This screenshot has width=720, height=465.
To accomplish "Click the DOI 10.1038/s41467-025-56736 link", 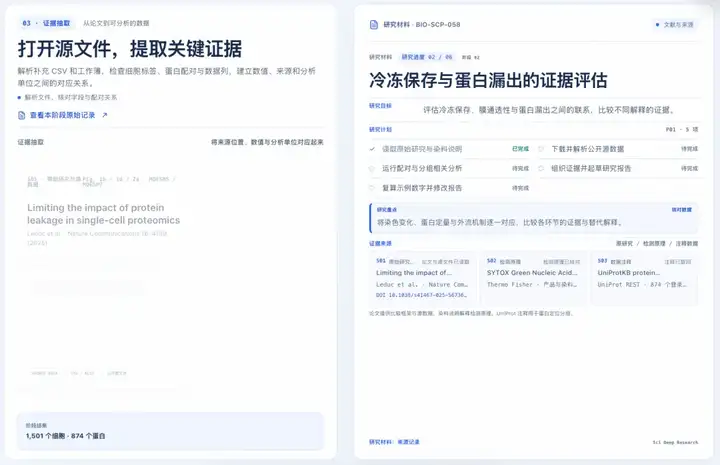I will click(422, 295).
